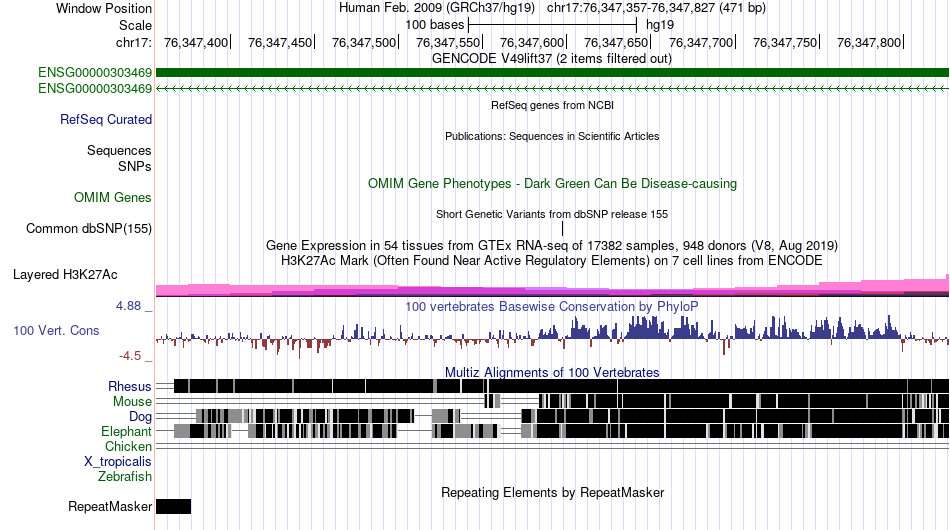Click the dbSNP variant tick mark
The width and height of the screenshot is (950, 530).
click(x=562, y=228)
